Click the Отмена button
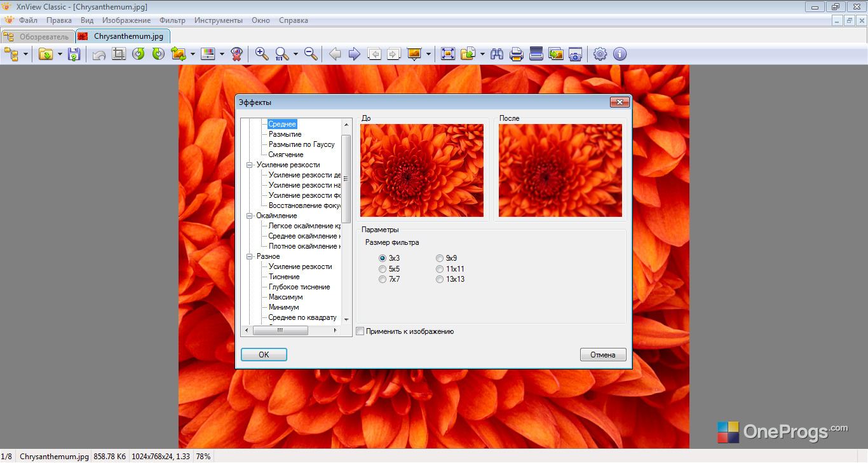 click(603, 355)
